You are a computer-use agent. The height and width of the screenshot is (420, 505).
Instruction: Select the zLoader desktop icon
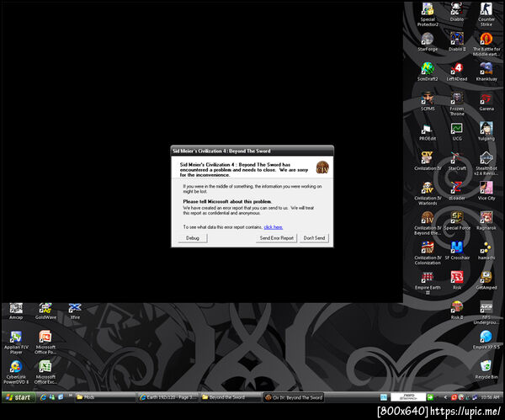pos(457,191)
